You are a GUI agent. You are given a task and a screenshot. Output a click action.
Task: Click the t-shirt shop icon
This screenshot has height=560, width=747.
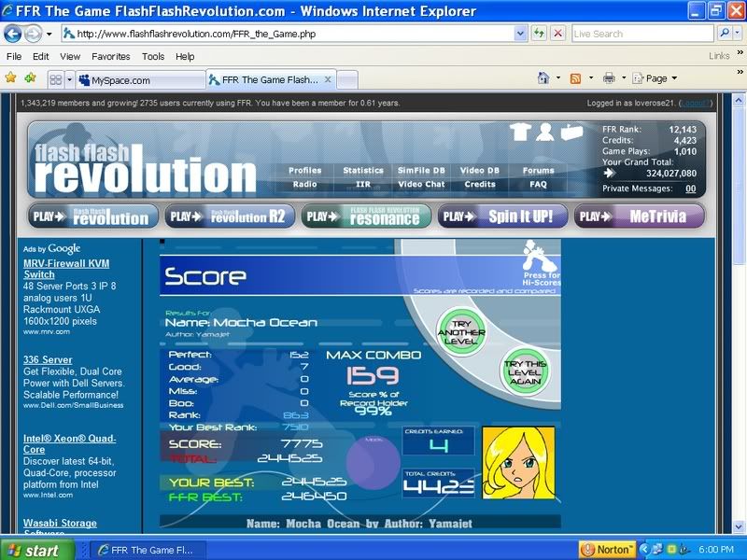tap(520, 133)
